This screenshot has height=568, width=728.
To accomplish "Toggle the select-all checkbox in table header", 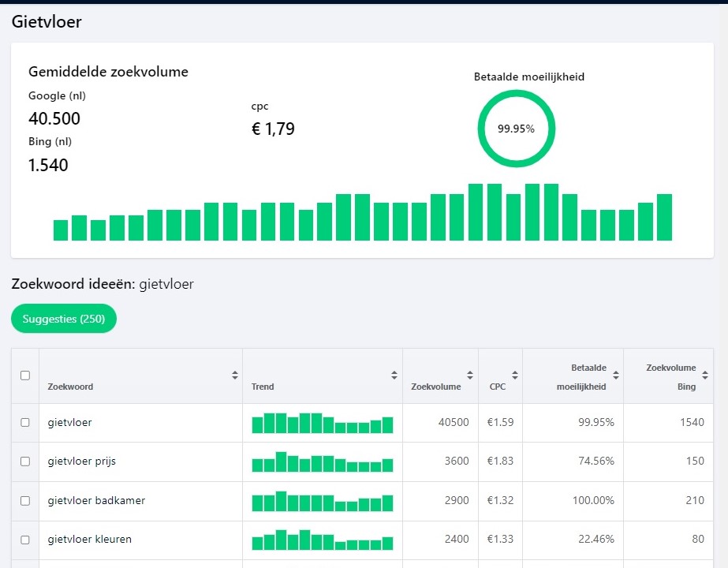I will (25, 376).
